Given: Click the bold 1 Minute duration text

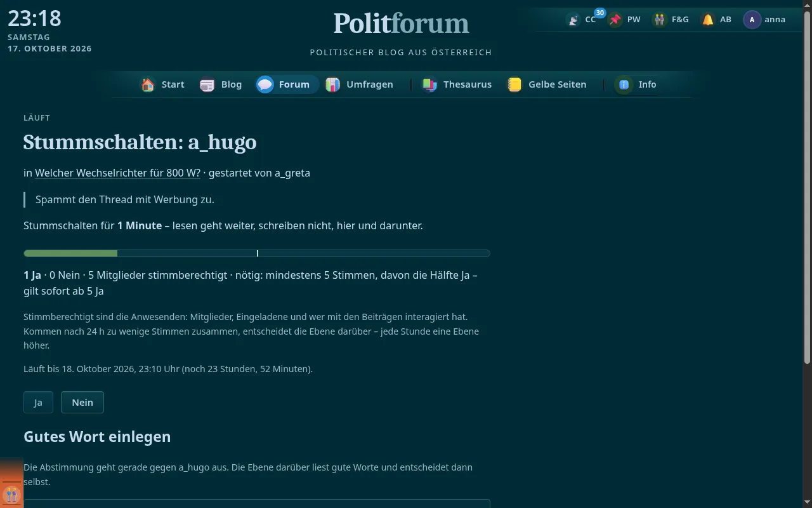Looking at the screenshot, I should (140, 225).
